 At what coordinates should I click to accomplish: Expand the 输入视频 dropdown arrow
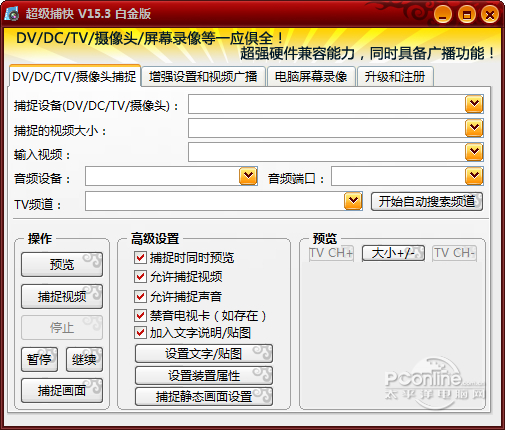tap(474, 152)
